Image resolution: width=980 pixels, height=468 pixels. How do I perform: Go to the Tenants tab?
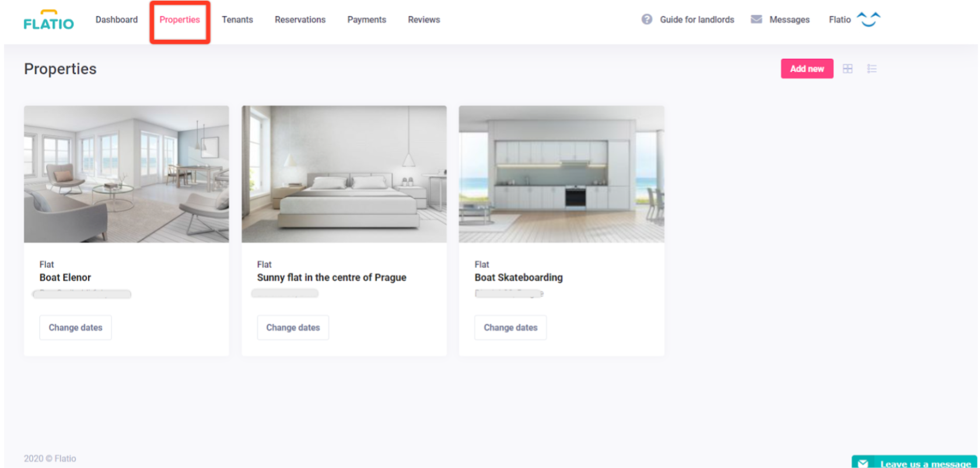(x=237, y=19)
